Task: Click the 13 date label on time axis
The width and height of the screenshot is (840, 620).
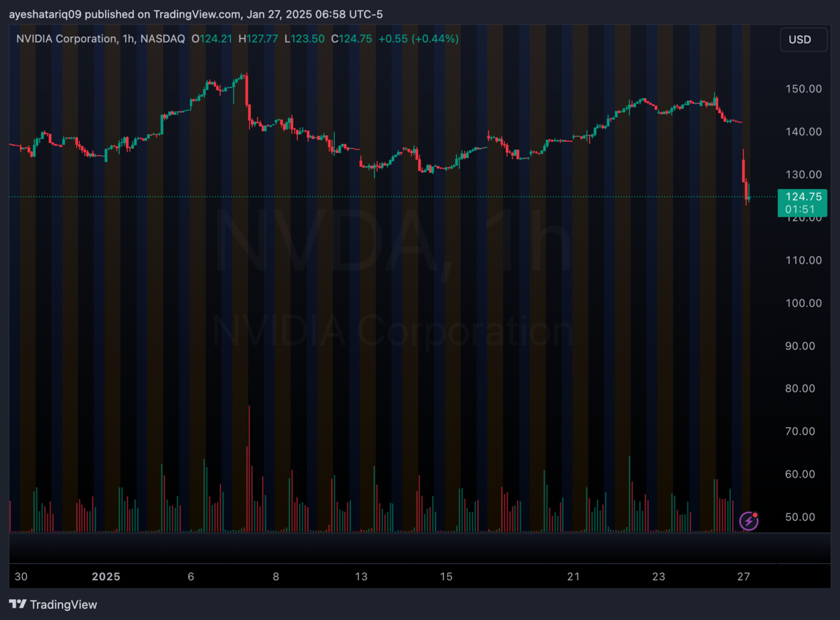Action: [x=361, y=576]
